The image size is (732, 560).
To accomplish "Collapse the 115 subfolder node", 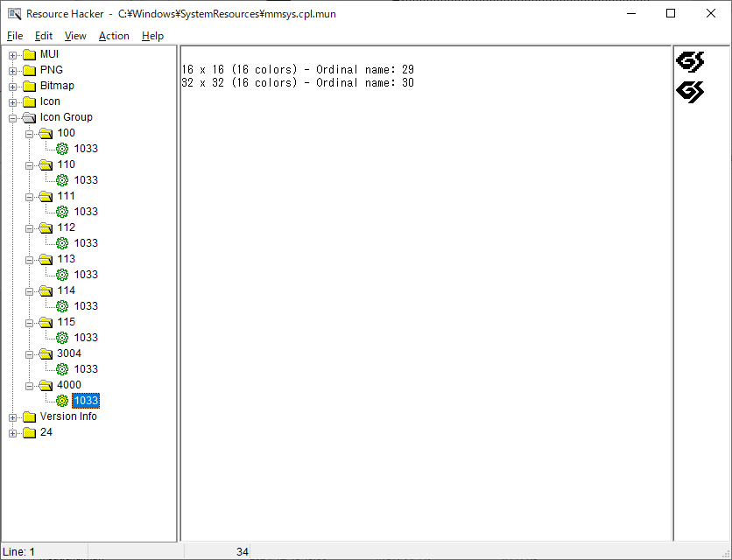I will (30, 324).
